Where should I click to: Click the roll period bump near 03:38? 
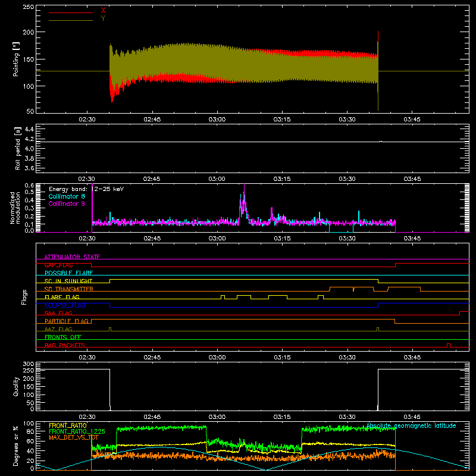(x=381, y=141)
